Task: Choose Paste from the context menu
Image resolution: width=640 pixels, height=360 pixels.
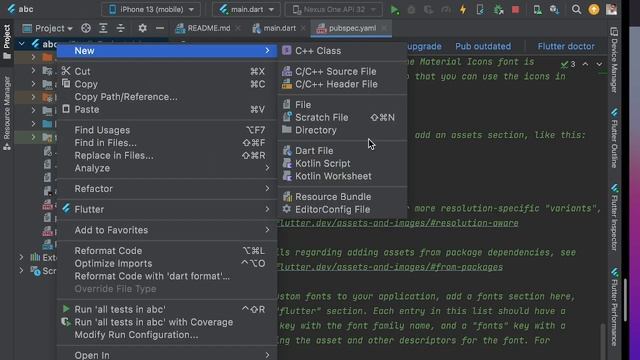Action: click(x=167, y=109)
